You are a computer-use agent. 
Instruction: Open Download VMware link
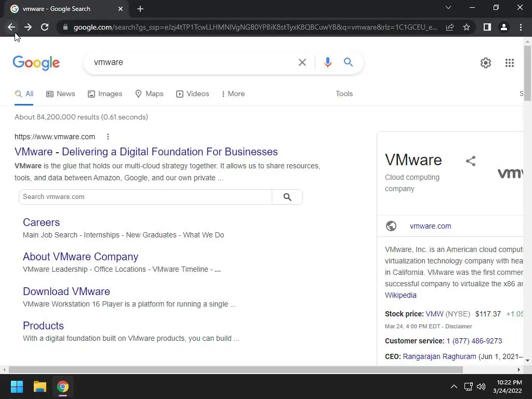tap(66, 291)
